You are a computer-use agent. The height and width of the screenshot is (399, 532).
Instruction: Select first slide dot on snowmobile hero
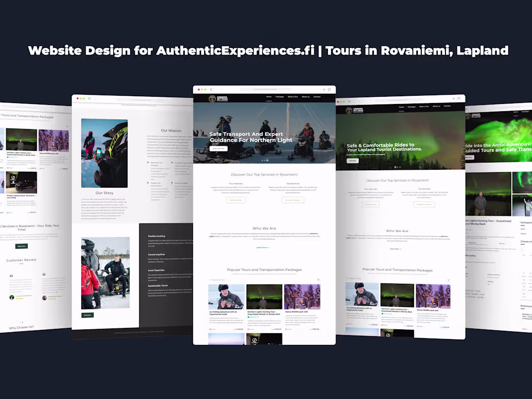262,160
